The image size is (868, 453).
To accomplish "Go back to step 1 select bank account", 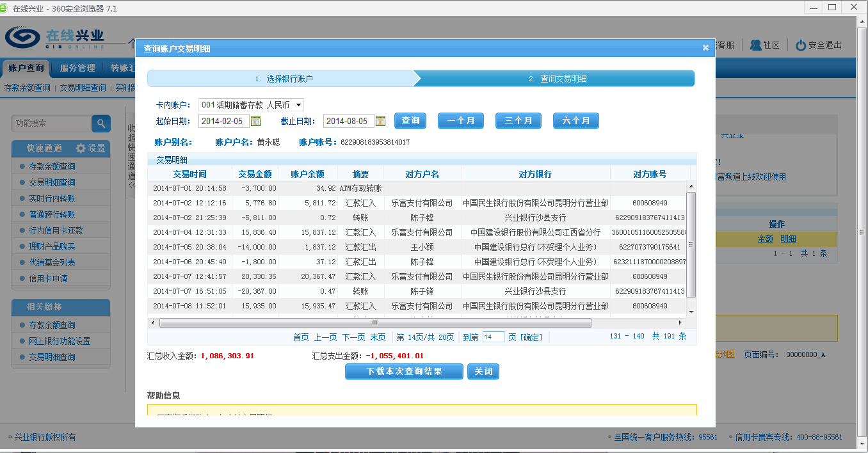I will pos(284,79).
